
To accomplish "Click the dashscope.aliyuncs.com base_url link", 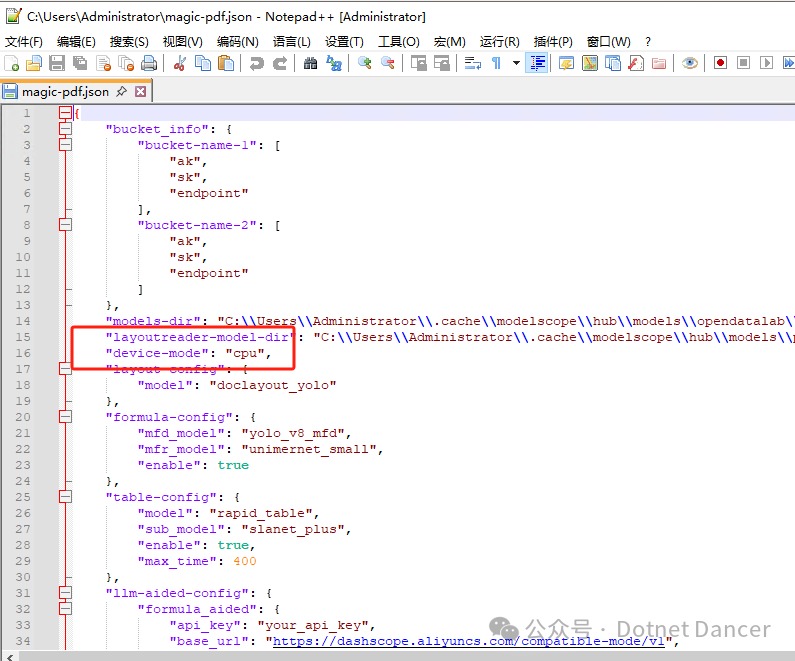I will click(470, 642).
